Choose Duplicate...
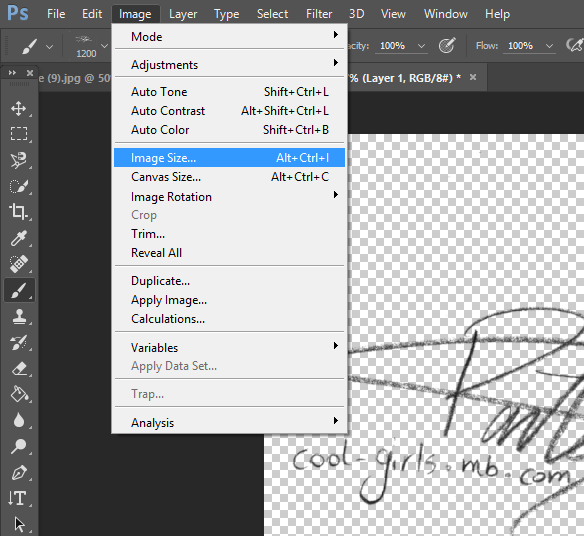The image size is (584, 536). 229,280
